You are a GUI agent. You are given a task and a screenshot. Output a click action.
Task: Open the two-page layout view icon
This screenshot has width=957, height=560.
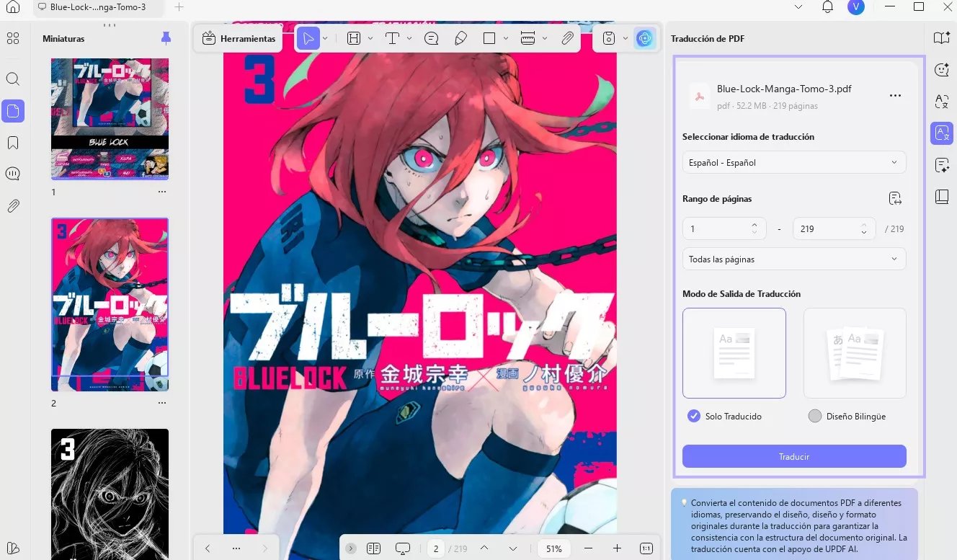coord(373,548)
